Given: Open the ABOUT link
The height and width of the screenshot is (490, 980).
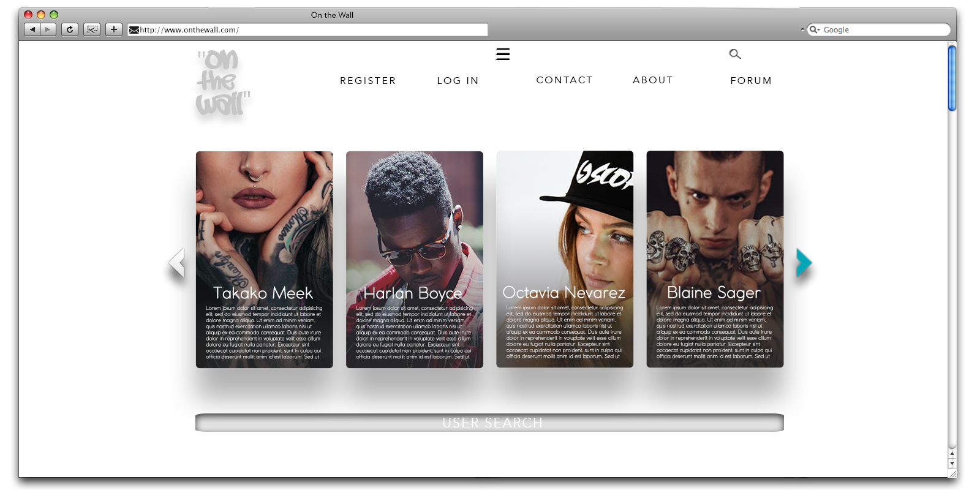Looking at the screenshot, I should [x=652, y=80].
